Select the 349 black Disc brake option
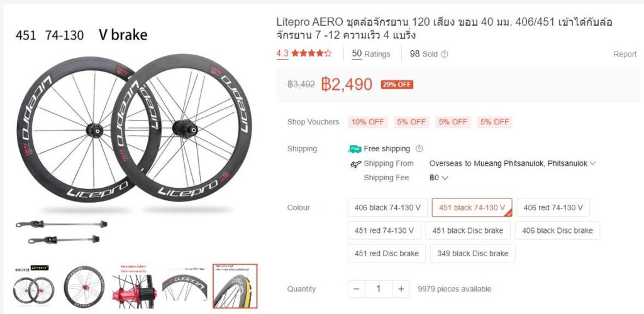This screenshot has width=644, height=314. click(x=472, y=254)
